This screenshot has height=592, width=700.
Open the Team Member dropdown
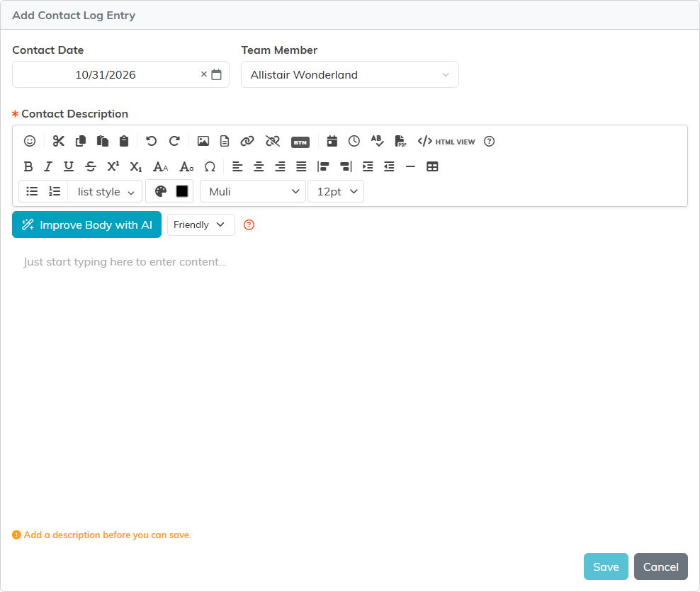(350, 74)
